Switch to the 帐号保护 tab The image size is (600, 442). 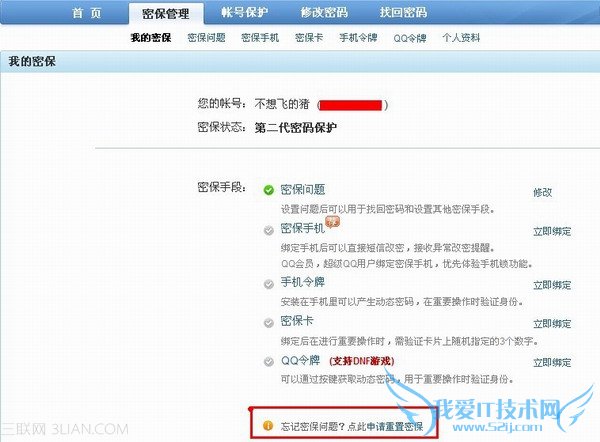[244, 12]
